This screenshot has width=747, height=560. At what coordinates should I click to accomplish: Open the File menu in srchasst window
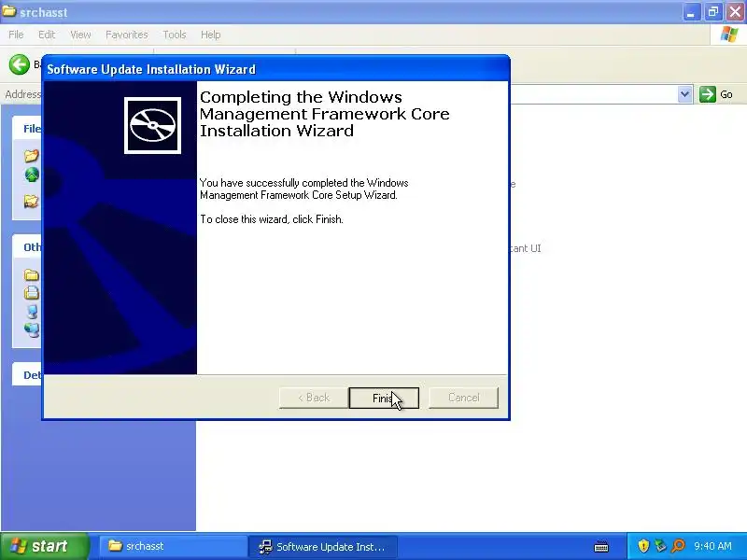coord(16,35)
